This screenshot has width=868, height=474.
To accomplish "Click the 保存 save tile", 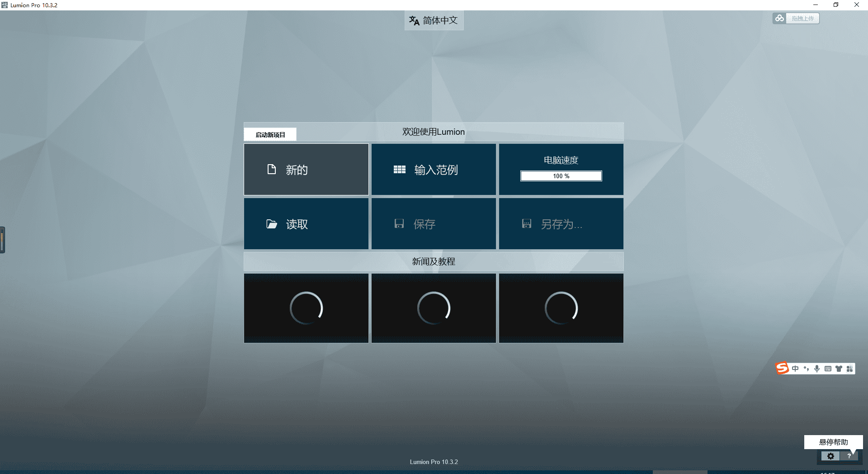I will [434, 224].
